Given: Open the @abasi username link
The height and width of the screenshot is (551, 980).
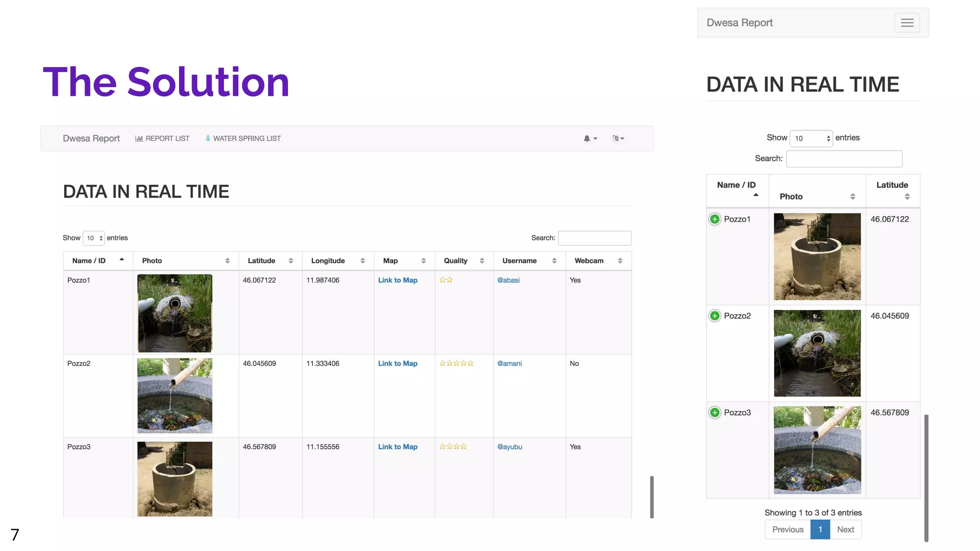Looking at the screenshot, I should click(x=508, y=281).
